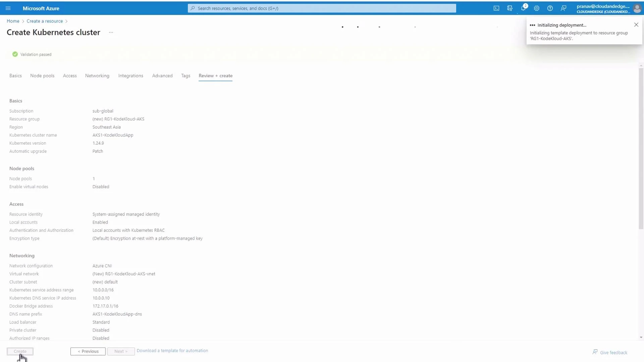Select the Tags tab
The image size is (644, 362).
(185, 76)
